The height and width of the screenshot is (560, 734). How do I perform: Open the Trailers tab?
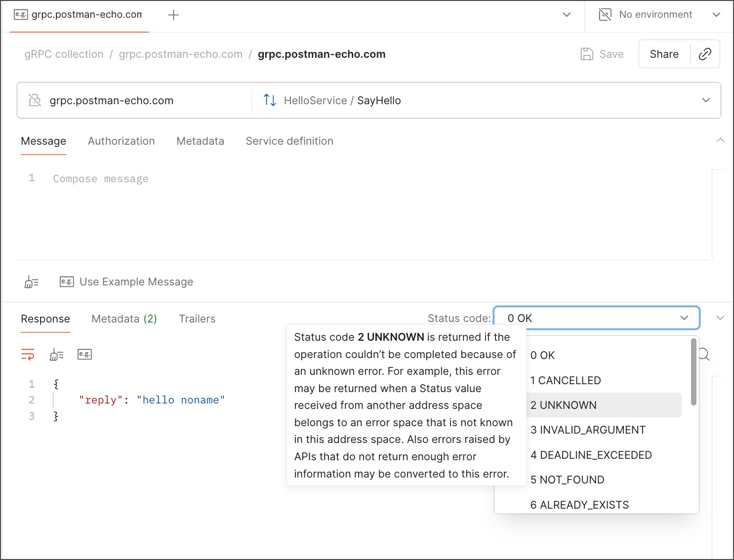pyautogui.click(x=197, y=319)
